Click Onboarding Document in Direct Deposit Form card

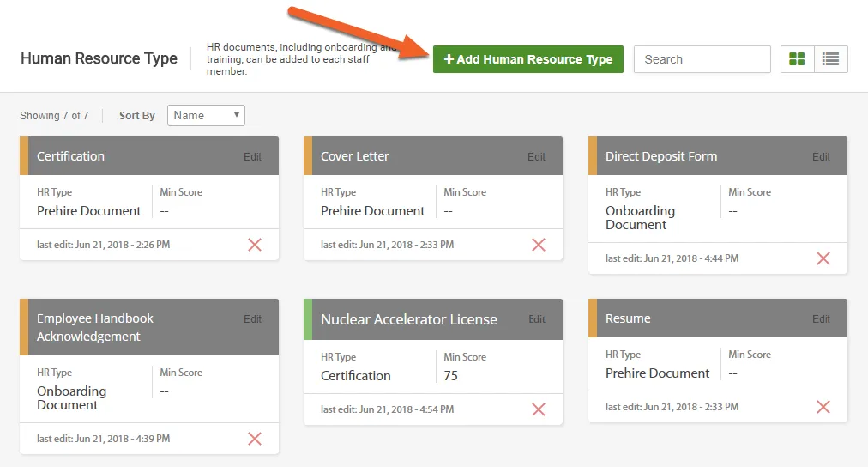[640, 218]
